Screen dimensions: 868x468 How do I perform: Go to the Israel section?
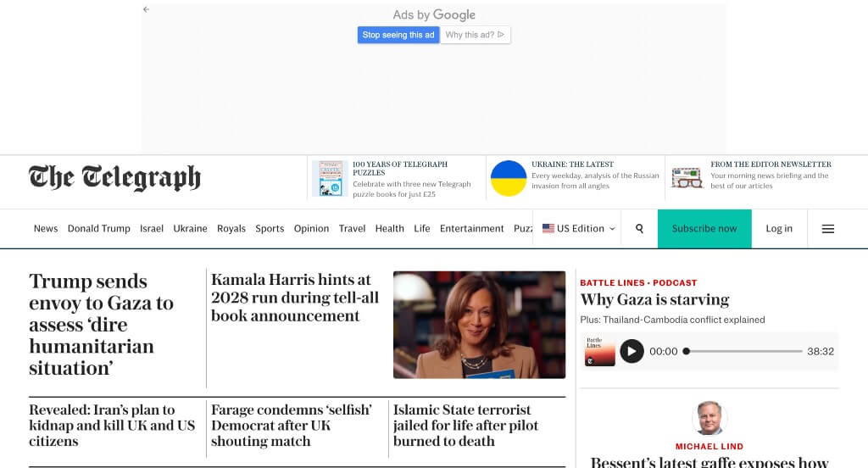click(152, 228)
